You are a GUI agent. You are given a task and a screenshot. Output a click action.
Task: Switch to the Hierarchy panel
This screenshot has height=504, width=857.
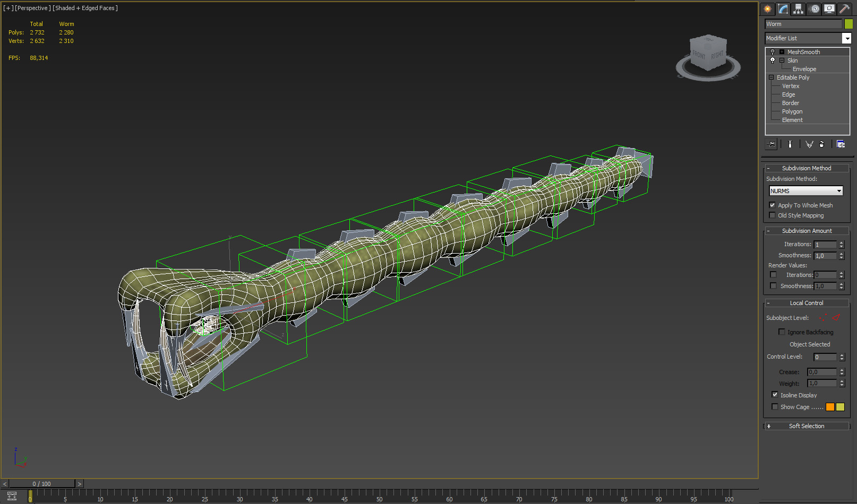pyautogui.click(x=798, y=8)
